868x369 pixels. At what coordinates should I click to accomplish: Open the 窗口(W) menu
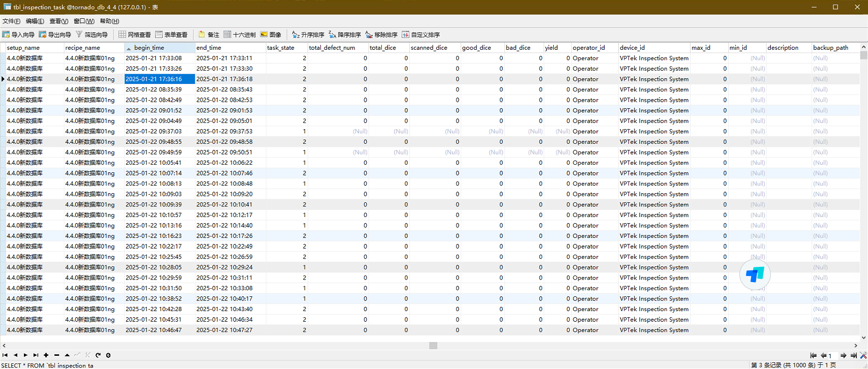point(84,21)
